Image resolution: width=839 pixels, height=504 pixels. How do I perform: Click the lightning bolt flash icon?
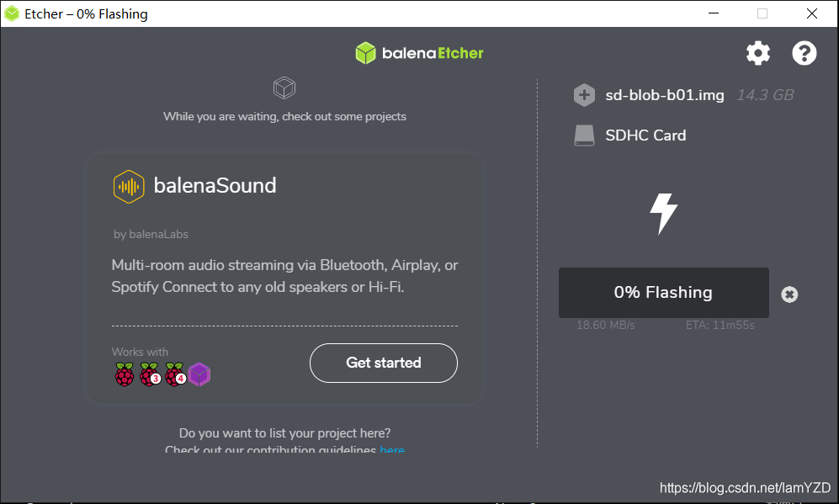coord(663,214)
